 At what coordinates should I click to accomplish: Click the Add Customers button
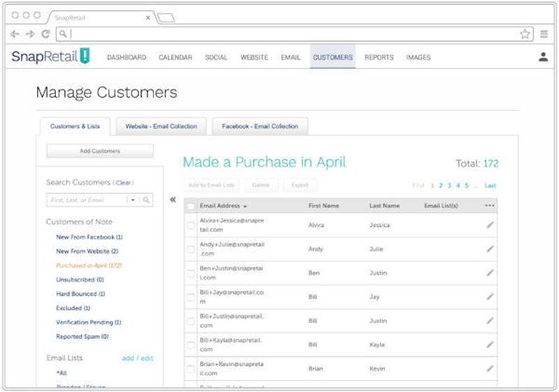coord(99,151)
